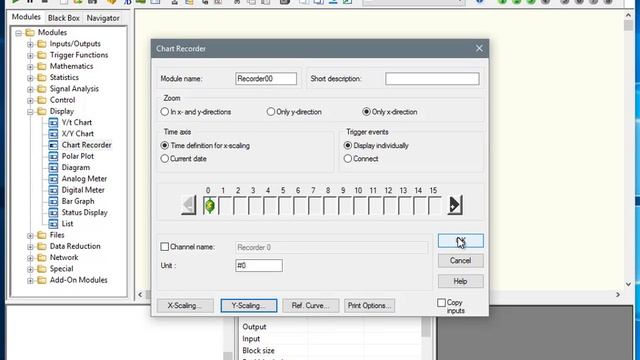The height and width of the screenshot is (360, 640).
Task: Tick the Copy inputs checkbox
Action: pos(441,302)
